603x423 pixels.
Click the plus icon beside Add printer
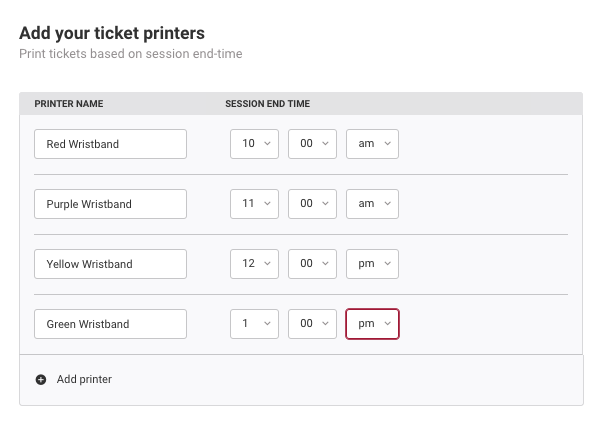coord(41,380)
